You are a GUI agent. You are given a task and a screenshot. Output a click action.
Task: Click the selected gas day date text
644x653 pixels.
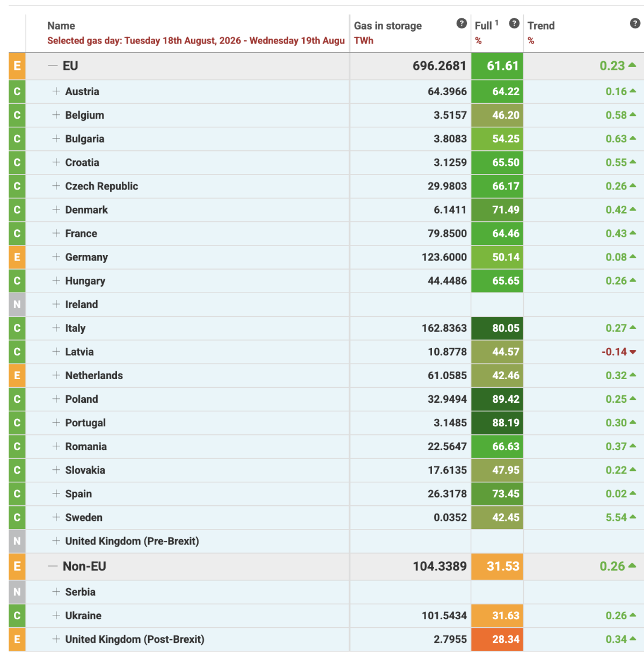tap(196, 41)
